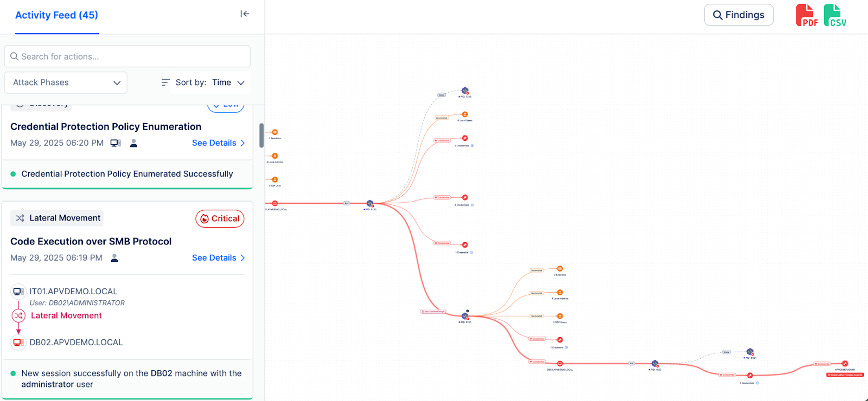Screen dimensions: 868x401
Task: Select the 1 RDP User node
Action: [x=275, y=180]
